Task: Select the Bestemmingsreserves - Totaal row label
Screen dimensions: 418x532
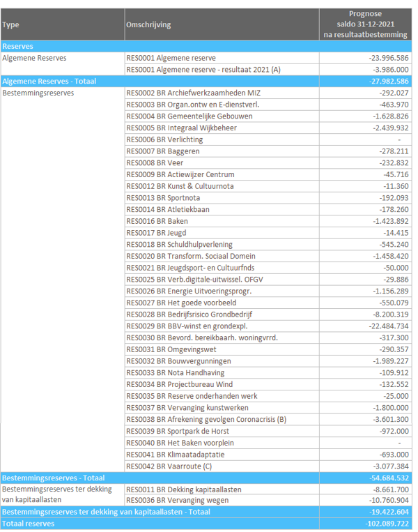Action: click(x=53, y=478)
